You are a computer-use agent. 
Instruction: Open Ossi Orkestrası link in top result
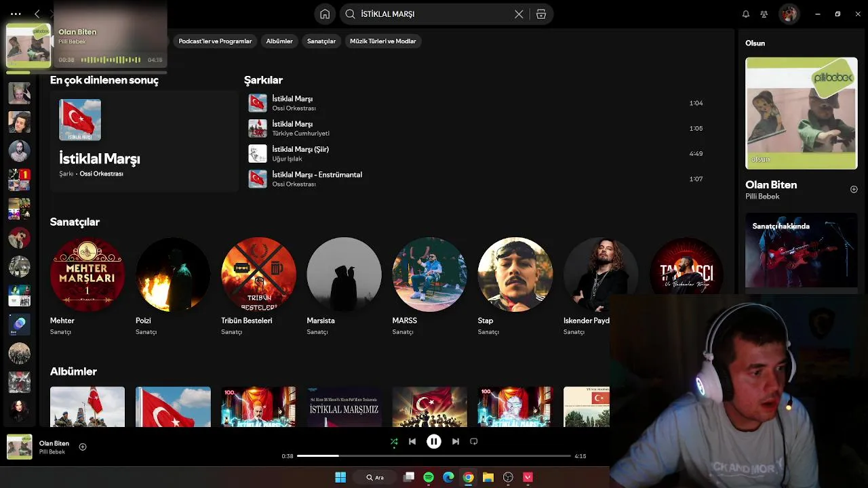click(101, 174)
